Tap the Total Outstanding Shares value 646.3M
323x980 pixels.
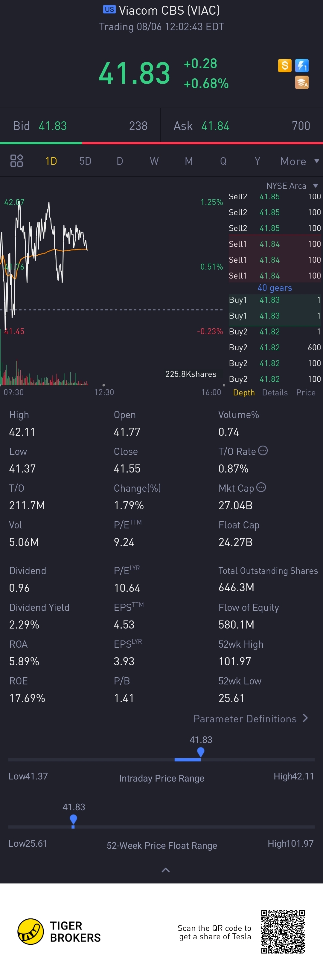pos(236,587)
